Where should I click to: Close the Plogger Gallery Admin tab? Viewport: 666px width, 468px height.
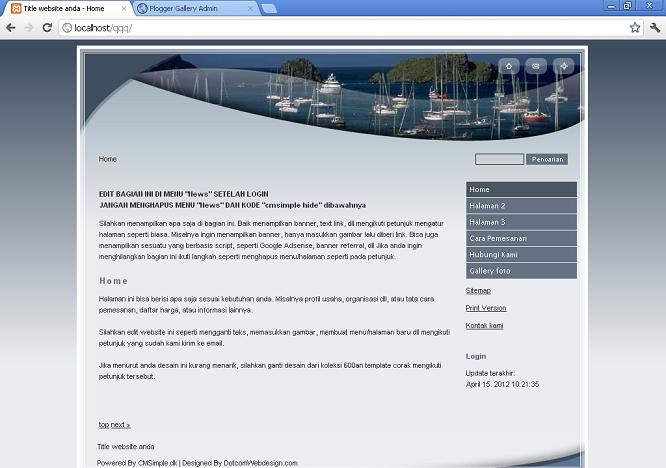pyautogui.click(x=251, y=8)
